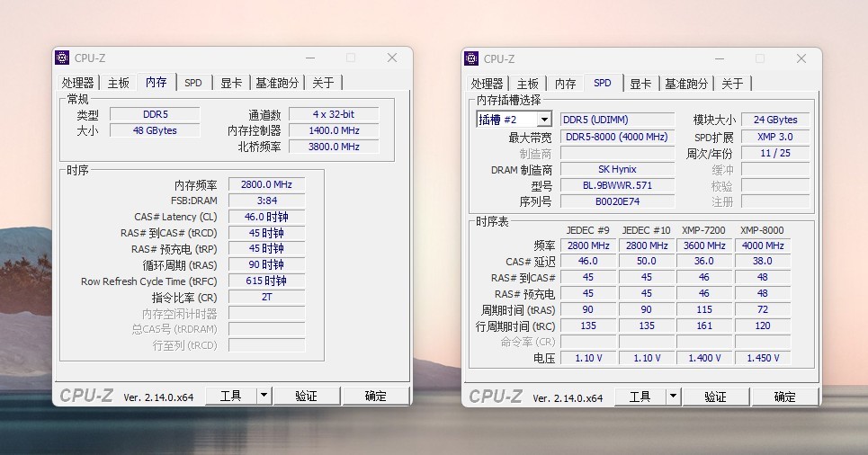Close the left CPU-Z window
Viewport: 868px width, 455px height.
[x=392, y=58]
